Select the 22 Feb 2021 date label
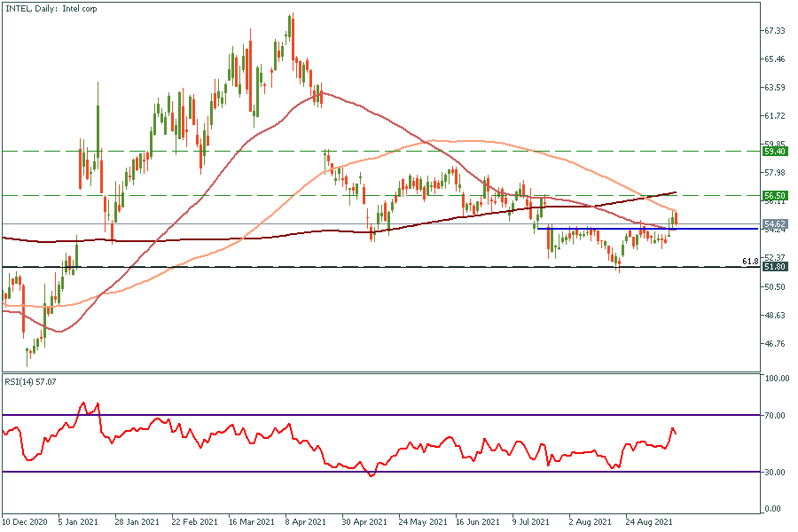The width and height of the screenshot is (798, 532). pyautogui.click(x=192, y=522)
